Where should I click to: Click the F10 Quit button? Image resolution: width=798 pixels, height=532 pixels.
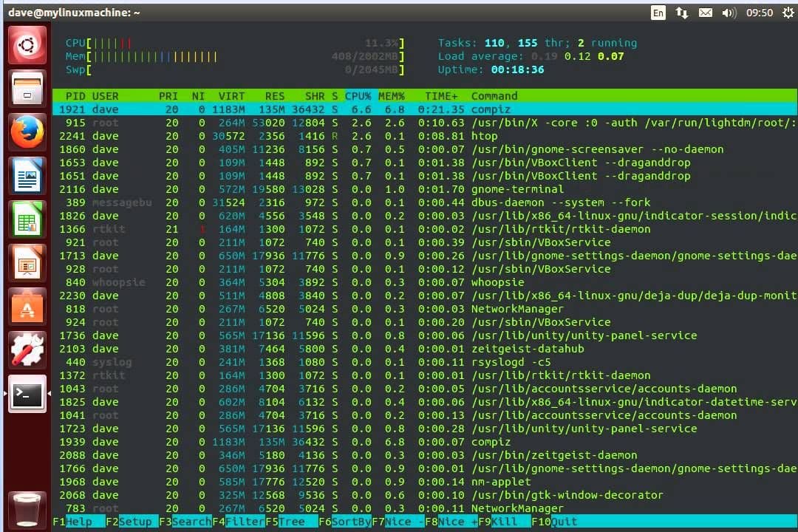click(565, 522)
